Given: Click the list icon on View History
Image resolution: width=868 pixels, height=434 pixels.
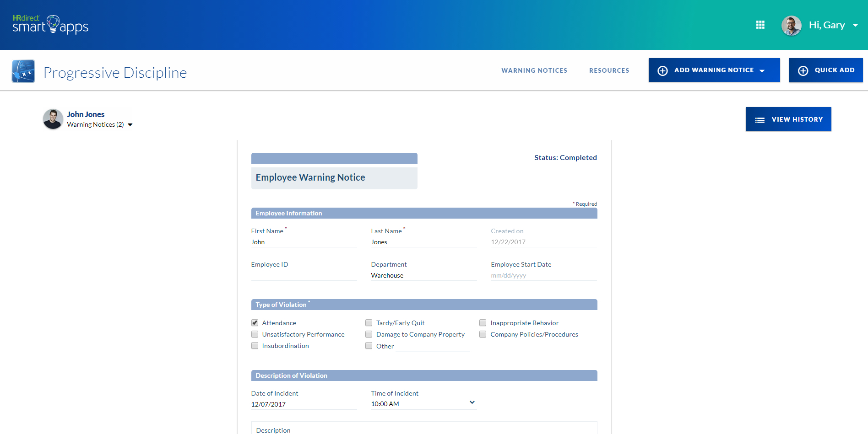Looking at the screenshot, I should (760, 120).
